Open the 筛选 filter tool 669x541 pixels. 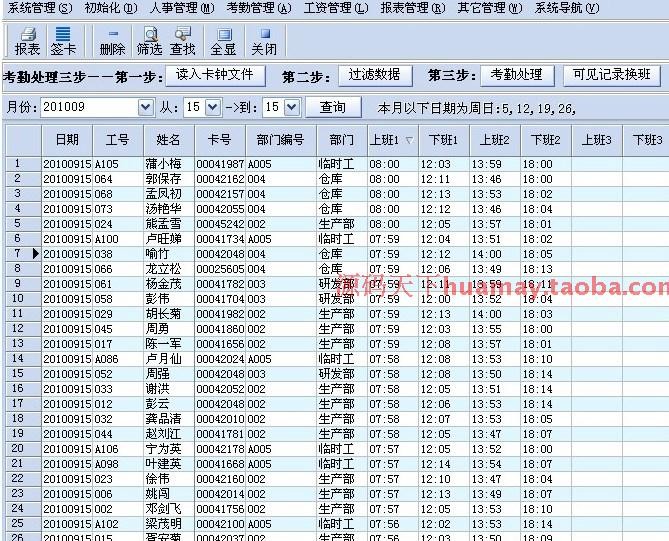coord(149,41)
